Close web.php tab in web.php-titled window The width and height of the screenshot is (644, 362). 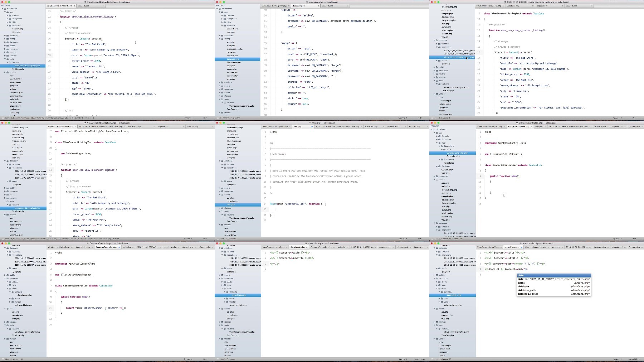coord(312,126)
